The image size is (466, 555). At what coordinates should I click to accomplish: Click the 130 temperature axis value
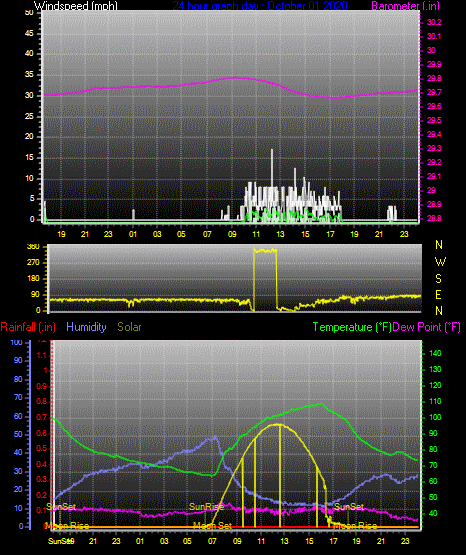tap(435, 369)
